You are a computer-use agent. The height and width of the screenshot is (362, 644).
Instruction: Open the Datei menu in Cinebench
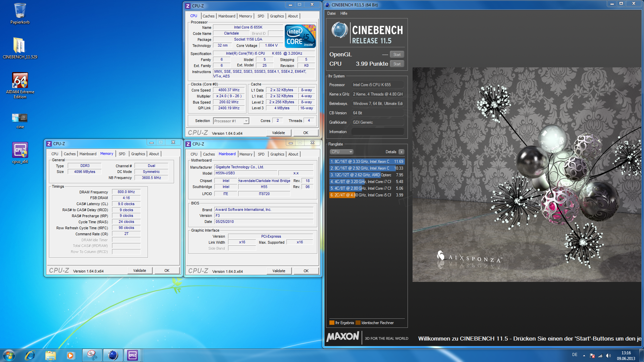(x=331, y=13)
